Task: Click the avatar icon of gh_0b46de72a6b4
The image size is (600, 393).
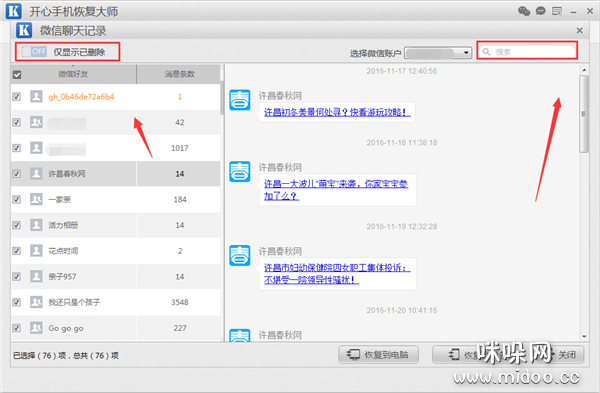Action: click(36, 96)
